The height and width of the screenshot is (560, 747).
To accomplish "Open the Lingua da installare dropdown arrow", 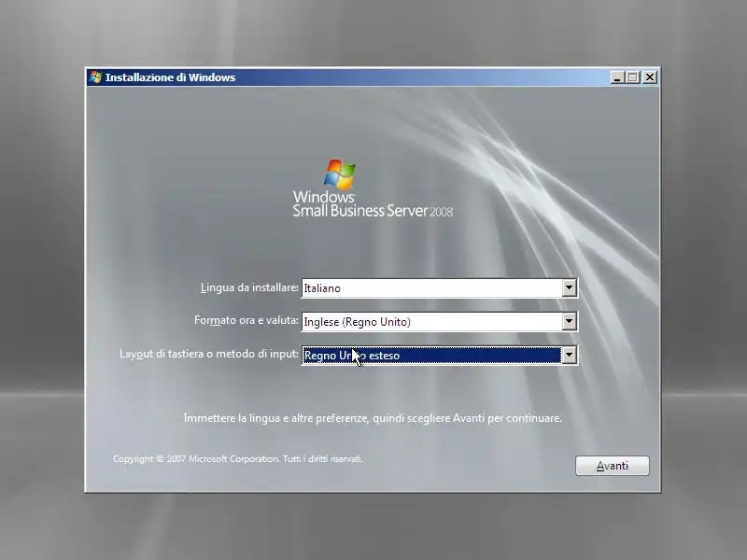I will 569,288.
